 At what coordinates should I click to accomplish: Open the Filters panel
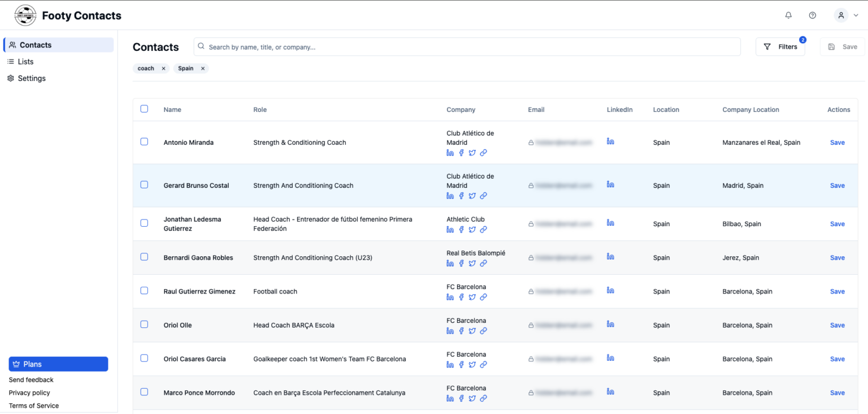pyautogui.click(x=780, y=47)
